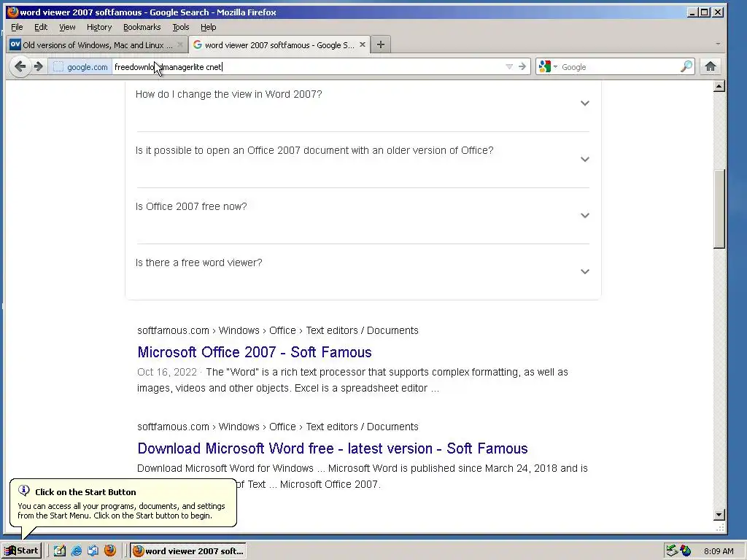Screen dimensions: 747x560
Task: Click the word viewer 2007 taskbar button
Action: (188, 551)
